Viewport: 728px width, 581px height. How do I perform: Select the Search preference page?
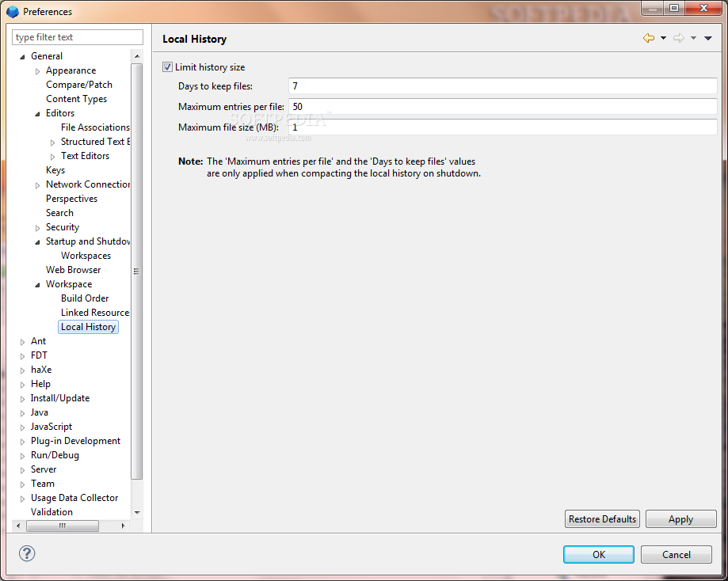coord(59,213)
